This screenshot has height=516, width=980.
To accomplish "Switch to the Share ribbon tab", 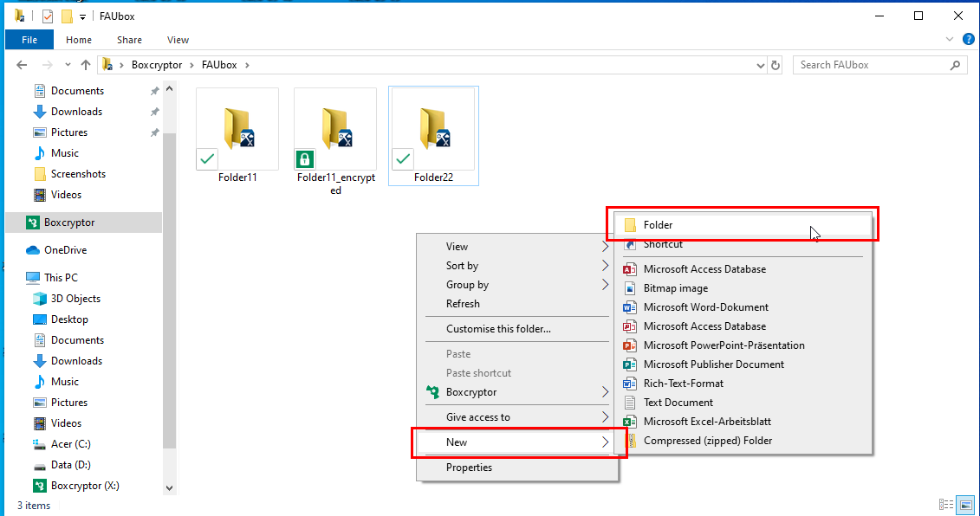I will [129, 40].
